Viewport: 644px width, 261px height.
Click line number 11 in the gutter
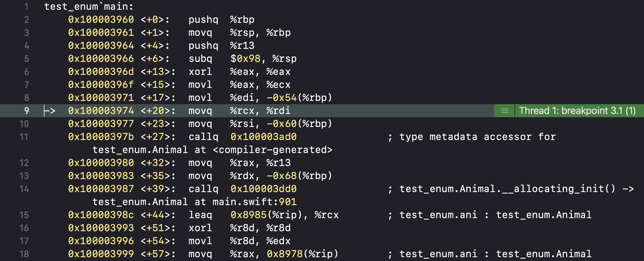tap(24, 136)
